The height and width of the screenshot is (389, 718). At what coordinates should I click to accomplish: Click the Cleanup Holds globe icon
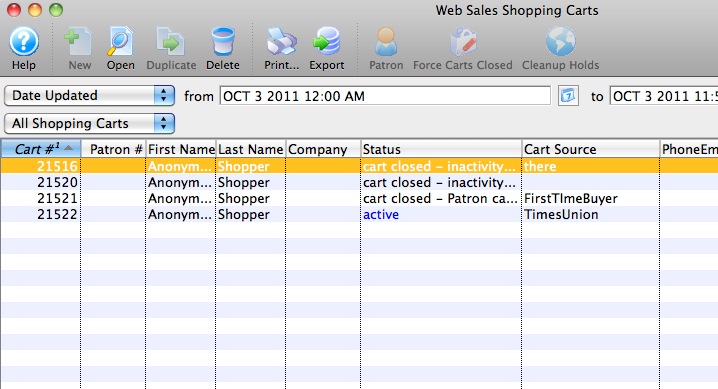[560, 48]
